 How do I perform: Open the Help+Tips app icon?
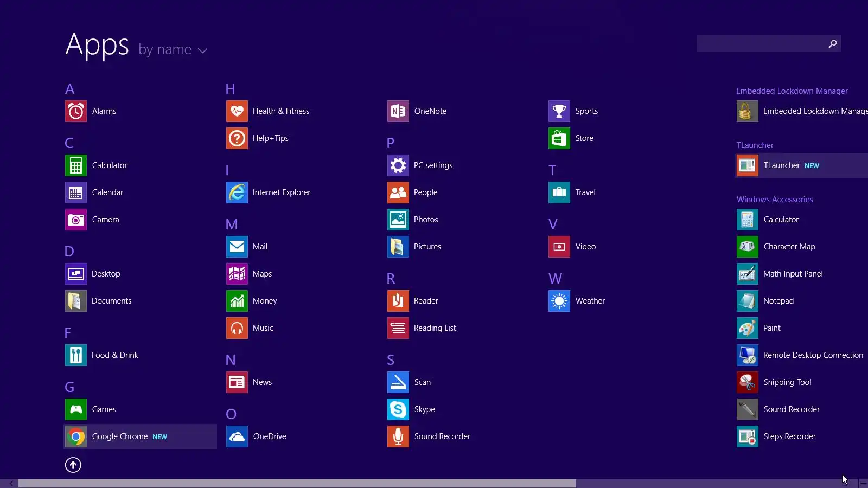[x=237, y=138]
